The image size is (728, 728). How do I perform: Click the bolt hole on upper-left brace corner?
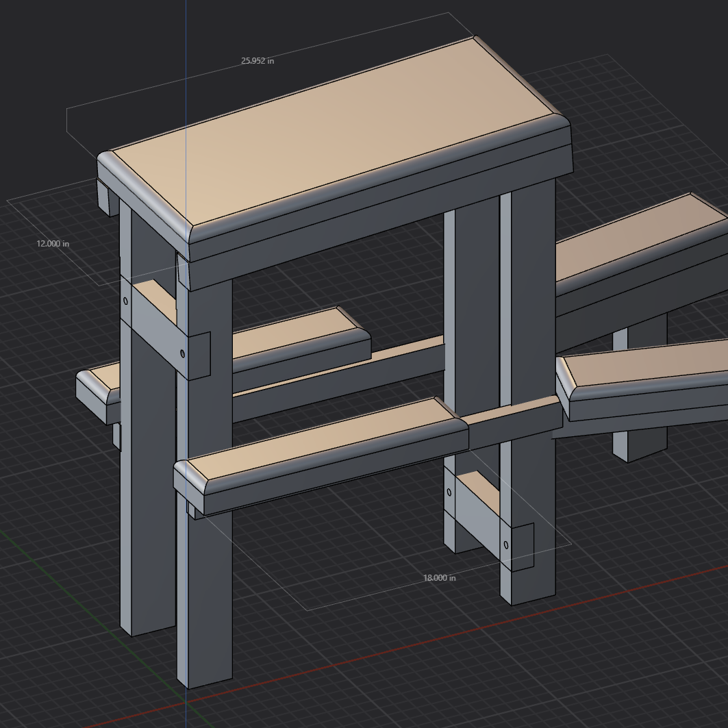click(125, 301)
